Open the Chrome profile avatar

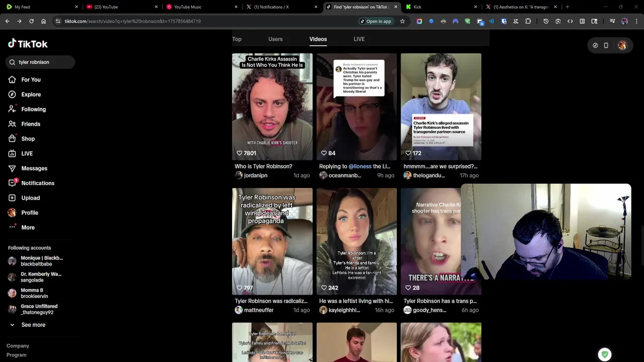[x=624, y=21]
